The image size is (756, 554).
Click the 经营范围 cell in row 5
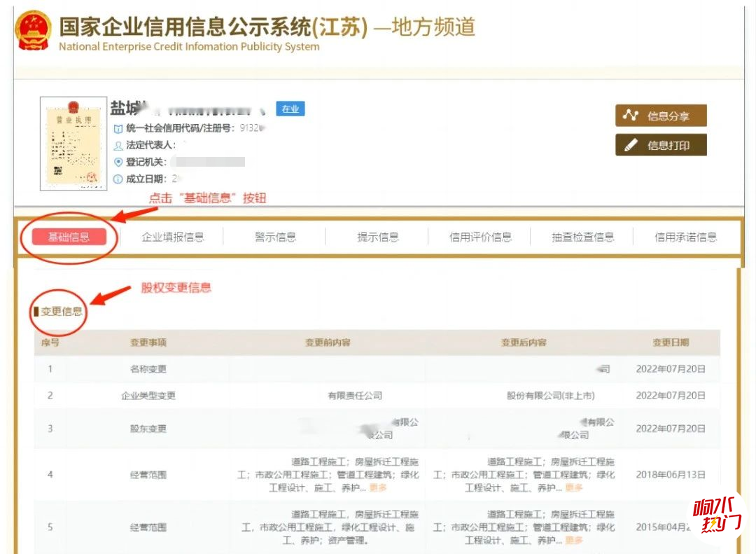(148, 527)
